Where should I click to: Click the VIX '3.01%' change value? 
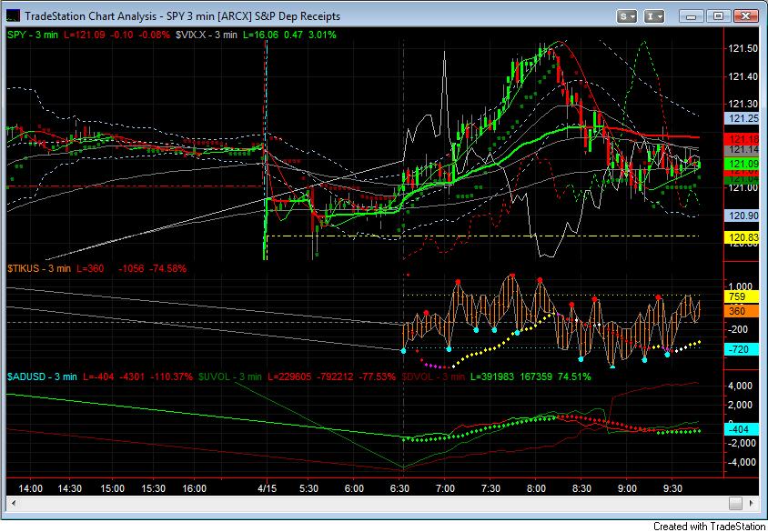click(322, 35)
